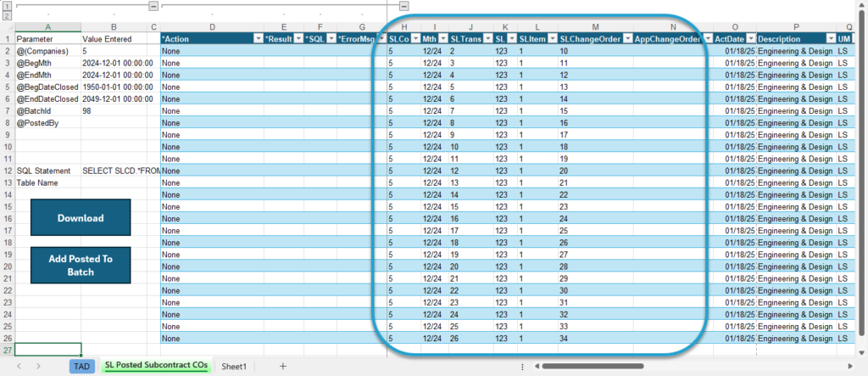Open the SLChangeOrder column filter dropdown

(627, 39)
